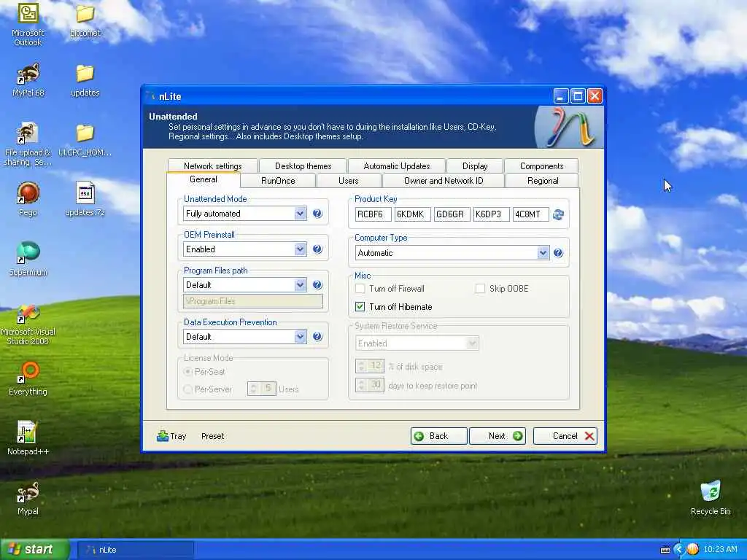Click the refresh icon next to Product Key
747x560 pixels.
(558, 215)
